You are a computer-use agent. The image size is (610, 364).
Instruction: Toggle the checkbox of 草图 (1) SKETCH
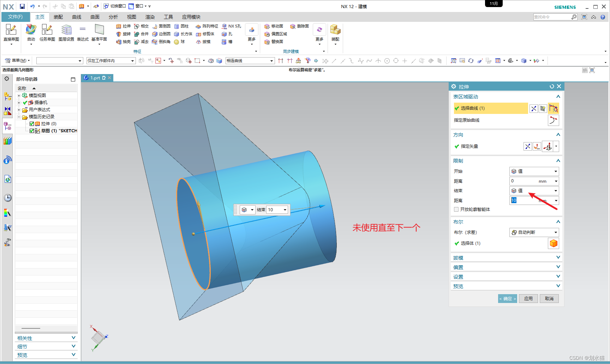pos(31,131)
